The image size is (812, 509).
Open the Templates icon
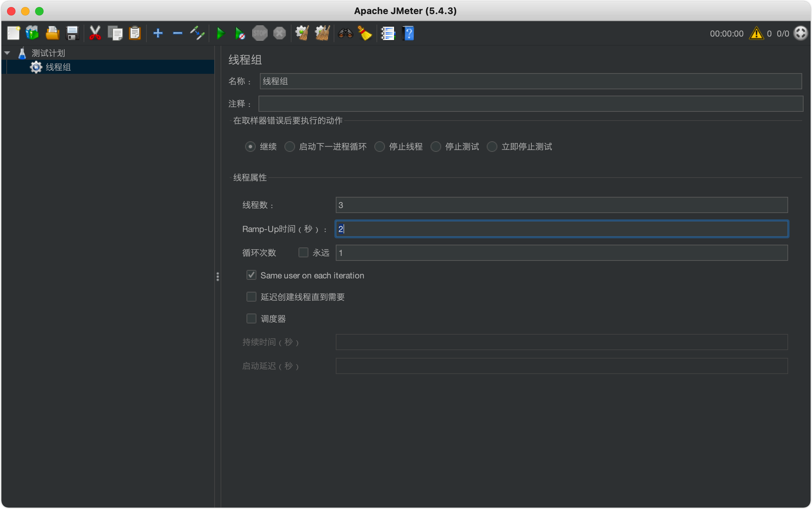coord(32,33)
